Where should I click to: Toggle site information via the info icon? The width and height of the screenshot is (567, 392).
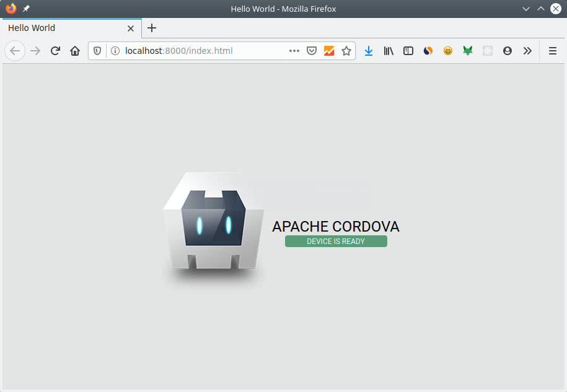pyautogui.click(x=115, y=51)
